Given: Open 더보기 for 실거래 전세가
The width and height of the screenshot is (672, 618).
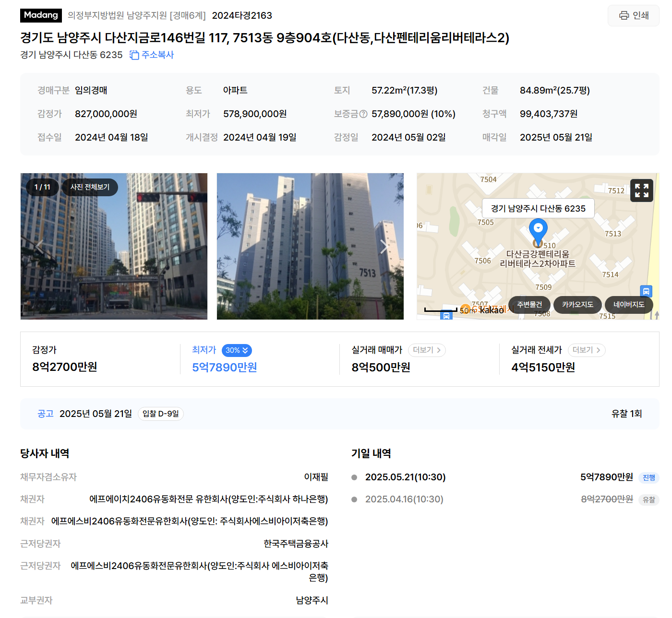Looking at the screenshot, I should pyautogui.click(x=587, y=350).
